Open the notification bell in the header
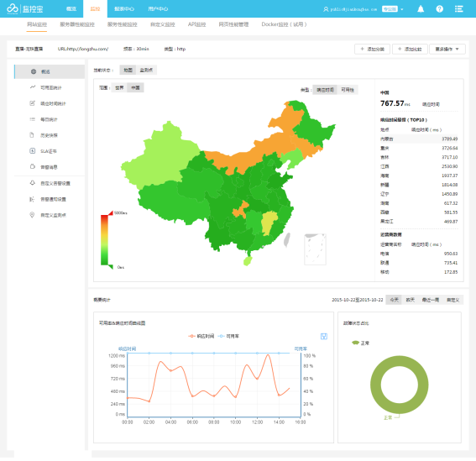The image size is (476, 461). [x=421, y=9]
